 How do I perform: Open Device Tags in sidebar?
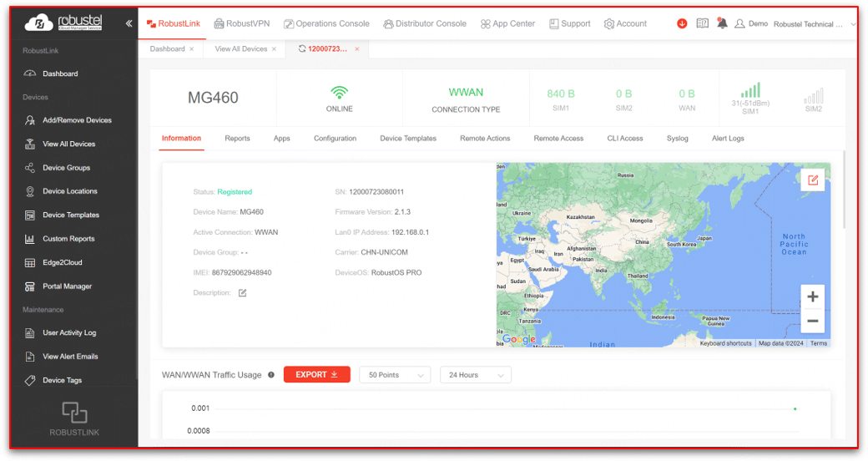[x=62, y=381]
